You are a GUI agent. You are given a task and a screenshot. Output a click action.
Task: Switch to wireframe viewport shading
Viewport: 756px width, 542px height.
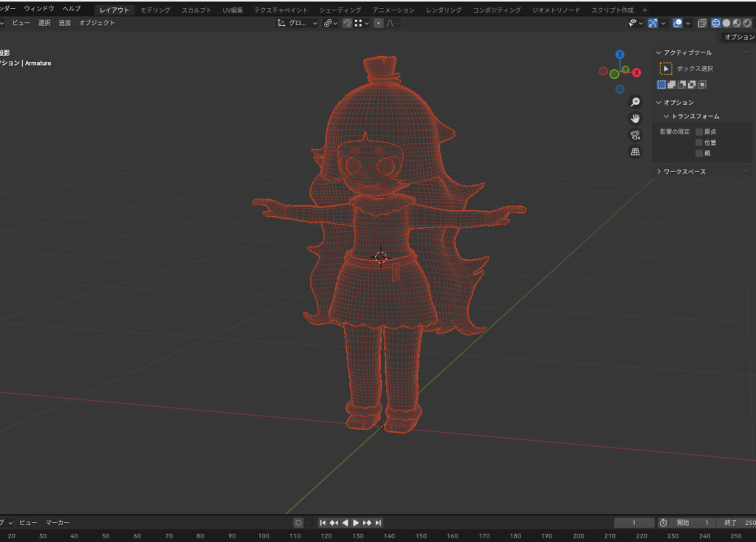pos(715,23)
